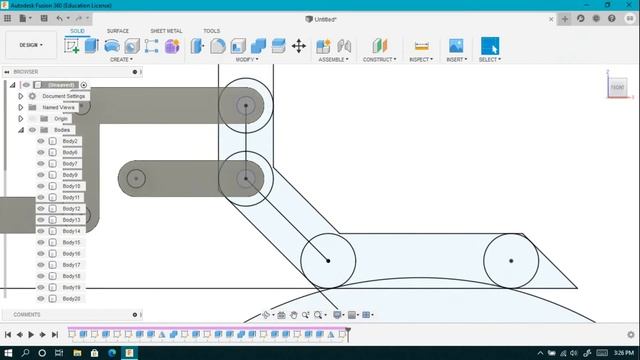Click the FRONT face of view cube
Viewport: 640px width, 360px height.
coord(617,87)
